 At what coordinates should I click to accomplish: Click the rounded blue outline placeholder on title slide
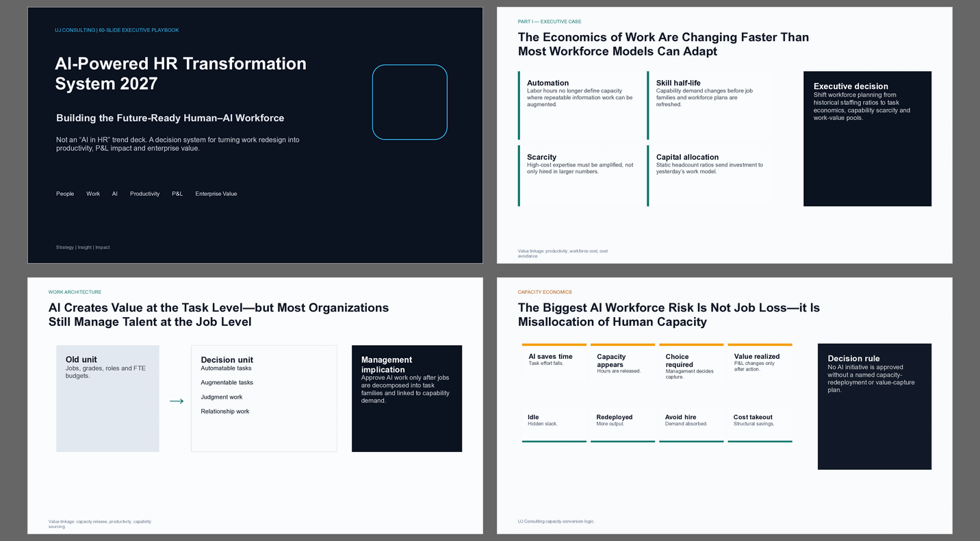coord(409,102)
